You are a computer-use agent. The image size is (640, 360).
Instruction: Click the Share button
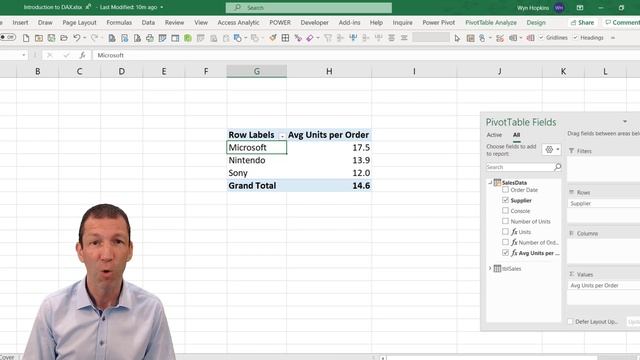[x=582, y=22]
